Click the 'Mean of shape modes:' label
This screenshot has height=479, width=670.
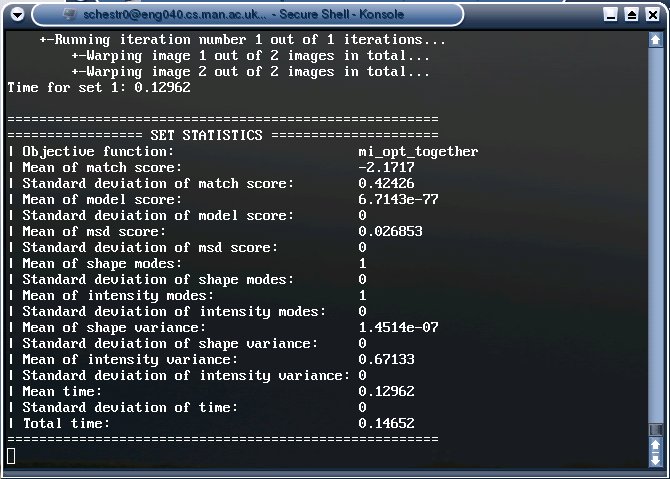tap(102, 264)
